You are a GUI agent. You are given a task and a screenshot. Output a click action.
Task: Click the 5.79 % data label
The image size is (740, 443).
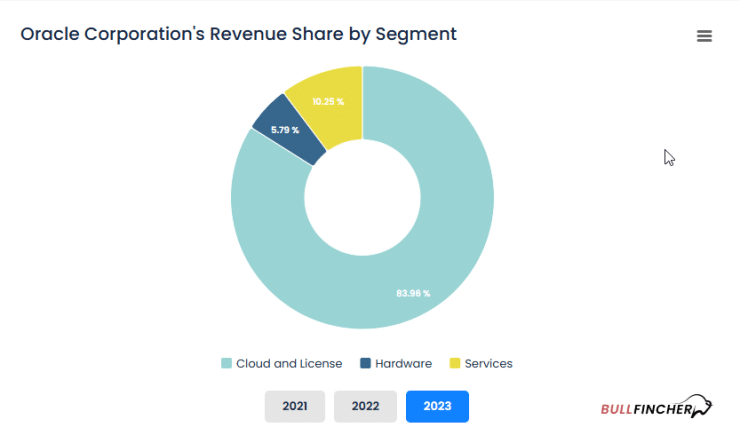click(x=285, y=130)
